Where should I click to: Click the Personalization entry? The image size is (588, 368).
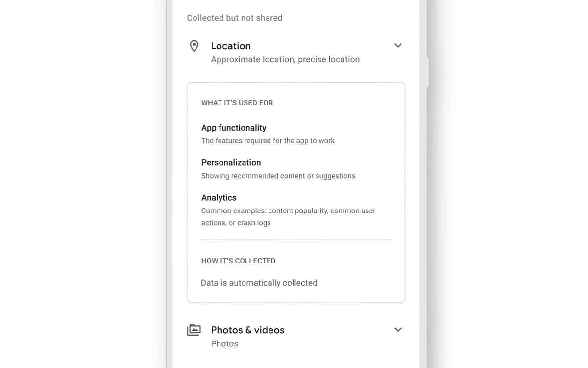pos(231,162)
